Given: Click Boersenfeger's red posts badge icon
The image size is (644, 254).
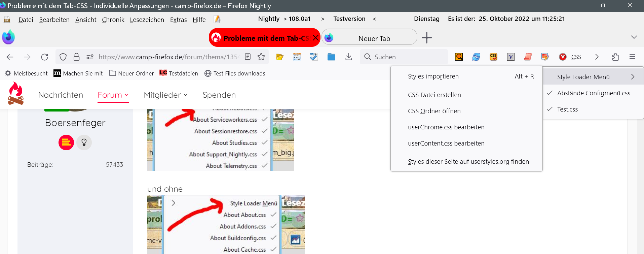Looking at the screenshot, I should point(66,142).
